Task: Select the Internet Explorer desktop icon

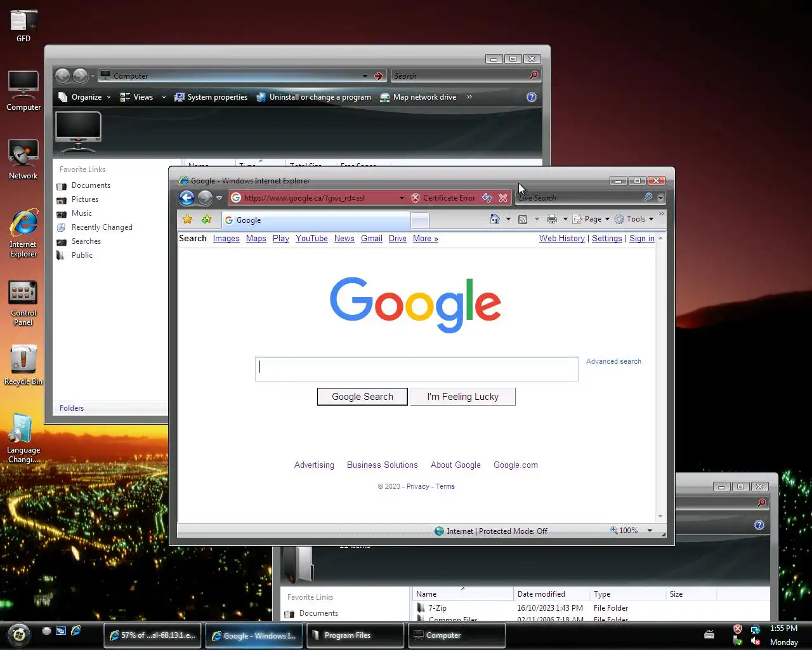Action: tap(23, 233)
